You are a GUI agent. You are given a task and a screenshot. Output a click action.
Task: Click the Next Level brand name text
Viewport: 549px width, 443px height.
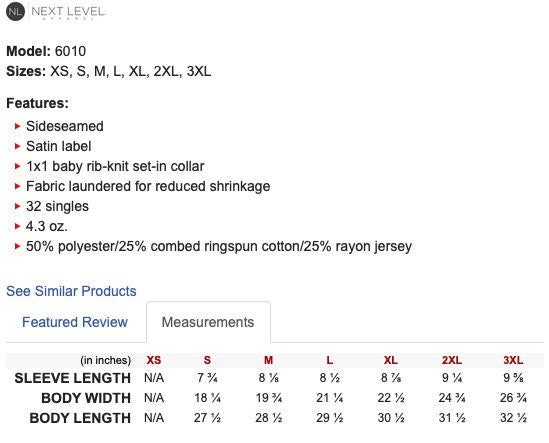pos(68,12)
